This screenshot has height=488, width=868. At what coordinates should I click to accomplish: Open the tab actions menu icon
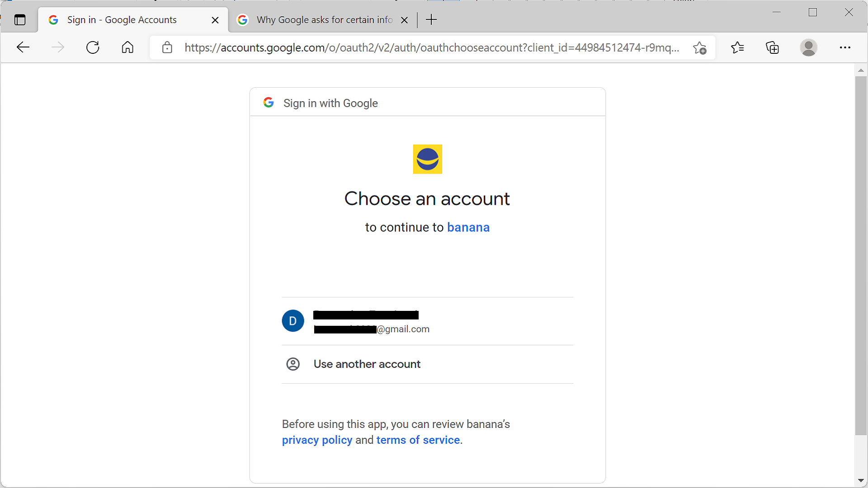(x=19, y=19)
